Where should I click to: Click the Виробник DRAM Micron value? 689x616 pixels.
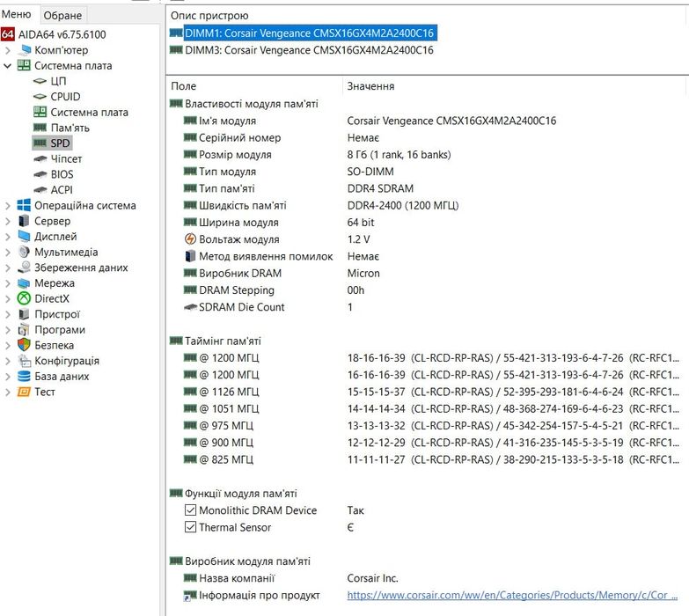tap(363, 273)
